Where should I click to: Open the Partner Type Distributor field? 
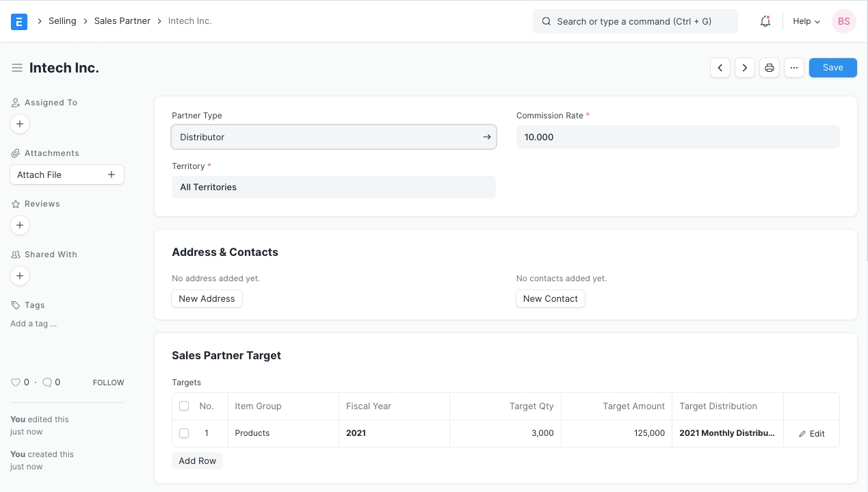pos(333,137)
